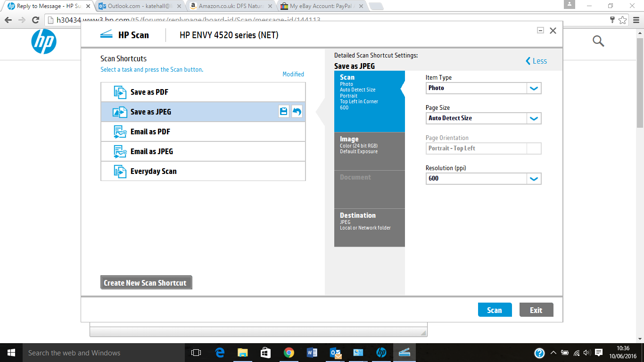Open Word from the taskbar

click(312, 353)
